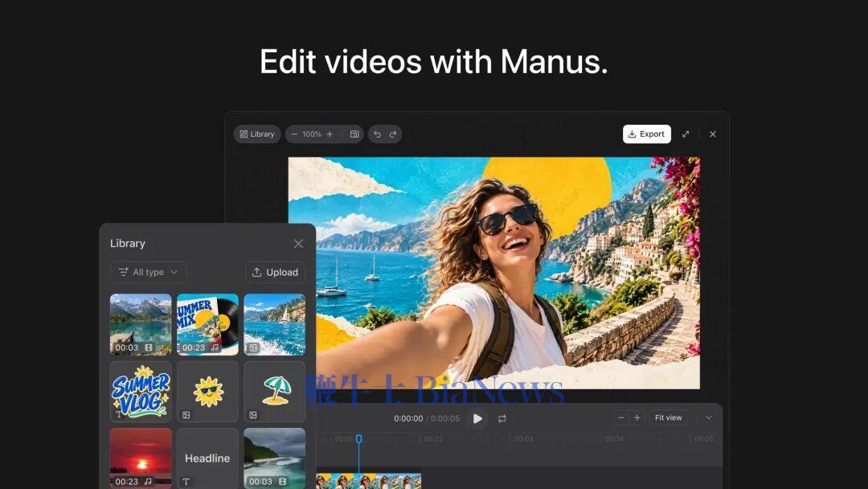Click the video clip on the timeline
The width and height of the screenshot is (868, 489).
coord(369,481)
